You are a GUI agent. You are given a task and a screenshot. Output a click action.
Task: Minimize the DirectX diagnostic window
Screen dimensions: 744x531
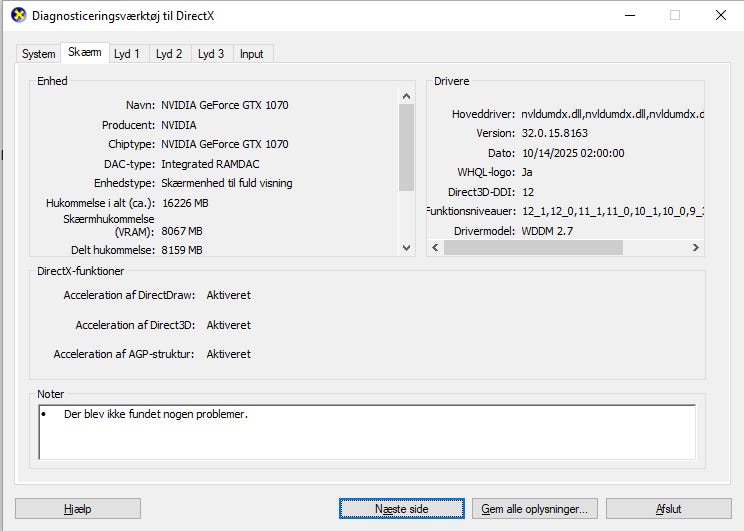coord(630,15)
